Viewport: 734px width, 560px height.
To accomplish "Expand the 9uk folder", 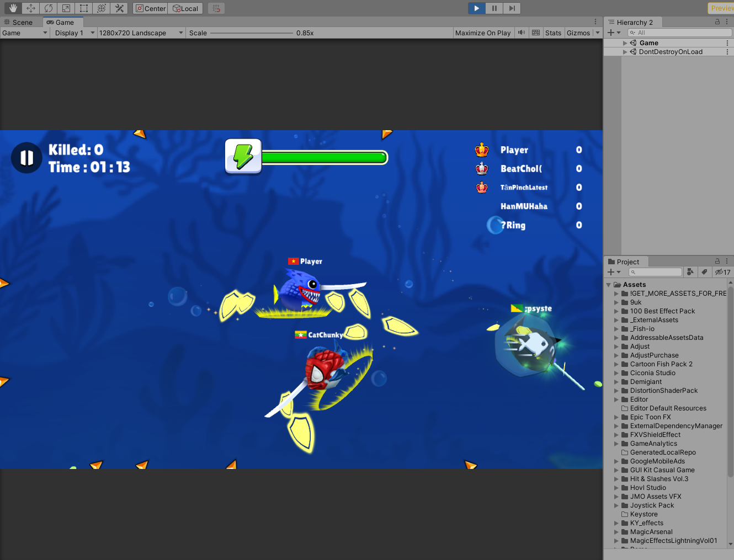I will 616,302.
